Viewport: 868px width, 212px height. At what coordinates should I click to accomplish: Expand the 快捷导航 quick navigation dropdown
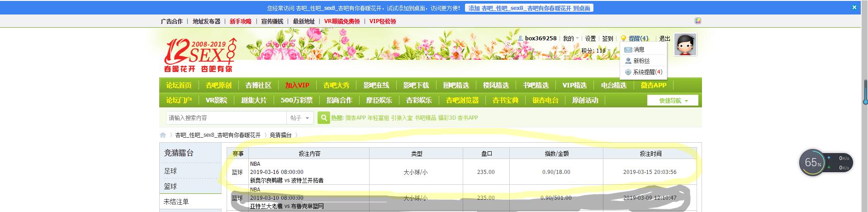click(x=673, y=101)
